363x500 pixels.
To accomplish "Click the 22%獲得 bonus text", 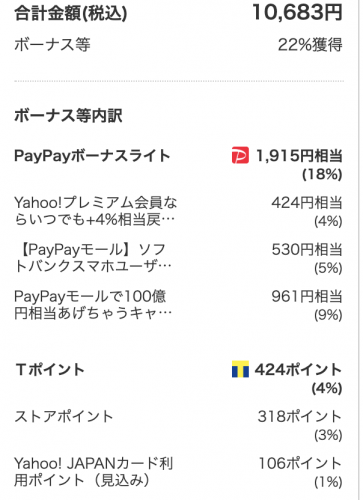I will click(310, 45).
